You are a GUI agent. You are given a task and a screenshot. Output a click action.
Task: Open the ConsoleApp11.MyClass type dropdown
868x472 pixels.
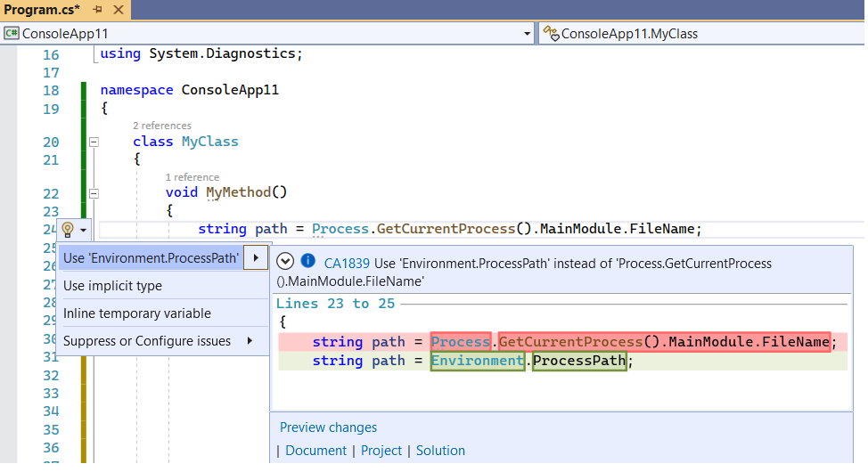click(x=704, y=34)
